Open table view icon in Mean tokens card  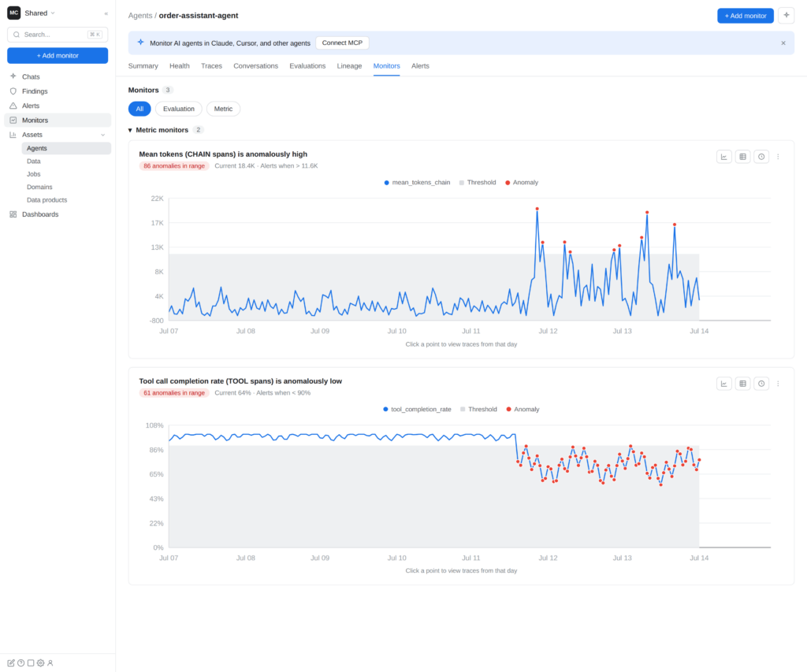tap(742, 157)
